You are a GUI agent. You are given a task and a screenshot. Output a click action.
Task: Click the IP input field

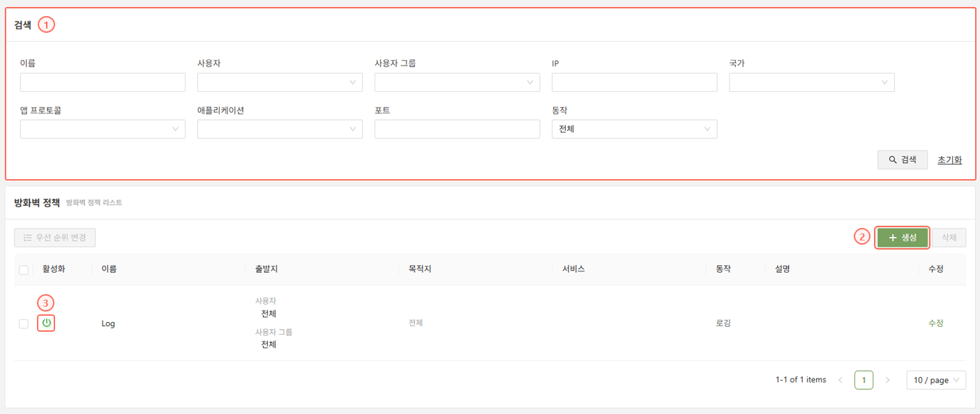pos(634,83)
